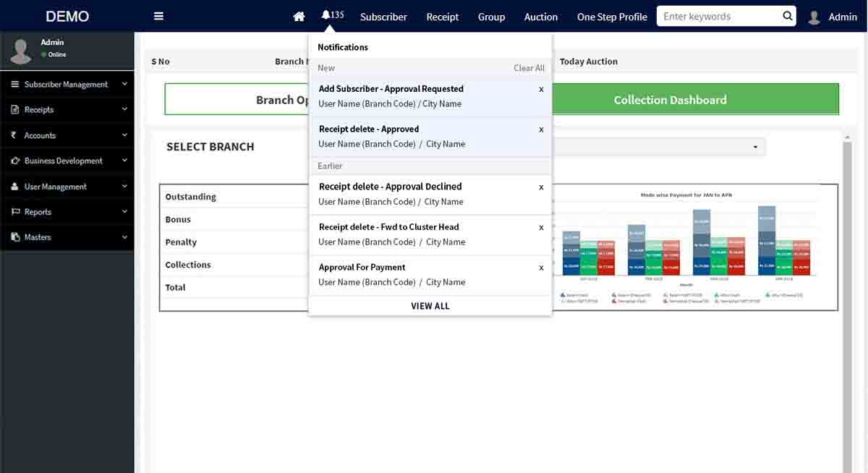Click the Business Development handshake icon

pyautogui.click(x=14, y=161)
